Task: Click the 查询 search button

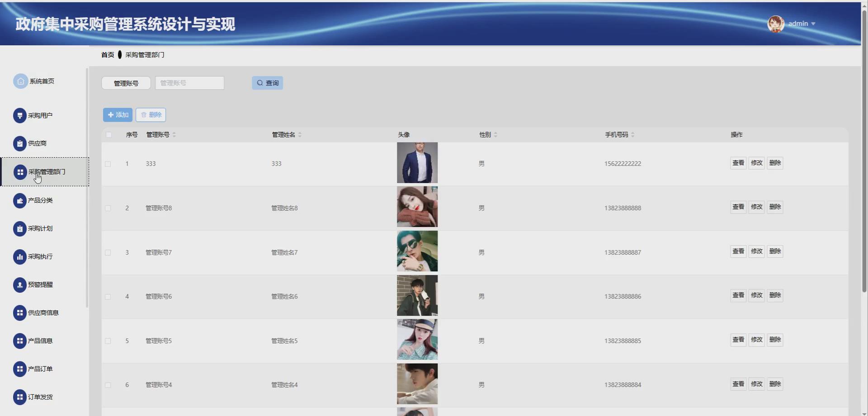Action: tap(267, 83)
